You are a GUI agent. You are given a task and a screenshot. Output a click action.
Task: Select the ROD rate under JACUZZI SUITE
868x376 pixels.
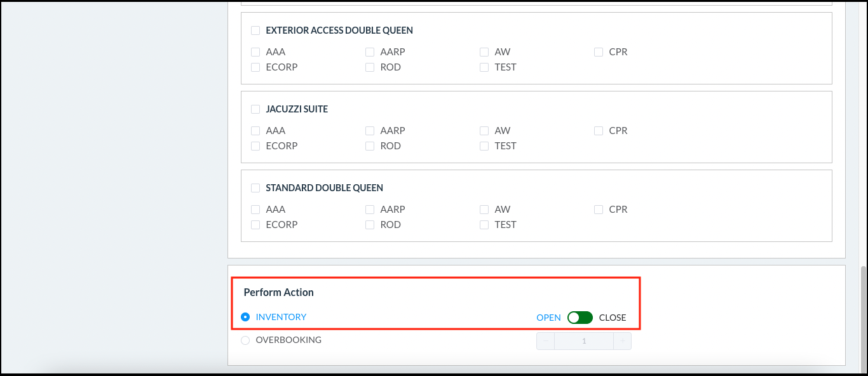tap(370, 145)
